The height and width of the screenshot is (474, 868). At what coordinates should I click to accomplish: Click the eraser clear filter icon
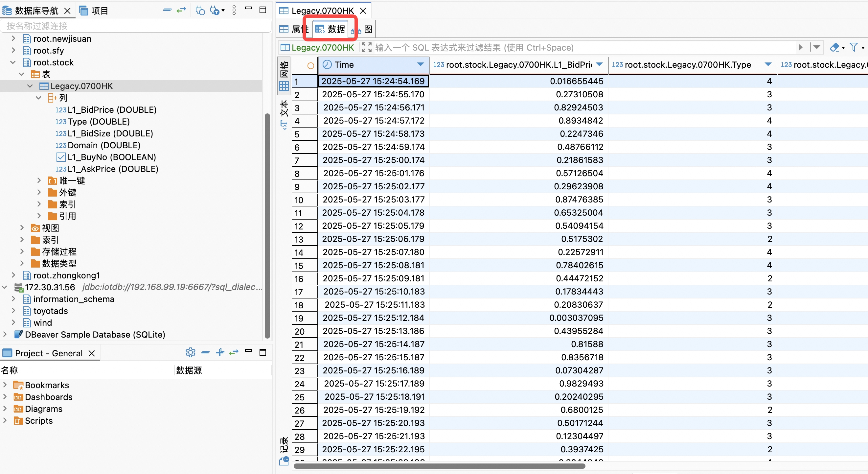point(834,48)
